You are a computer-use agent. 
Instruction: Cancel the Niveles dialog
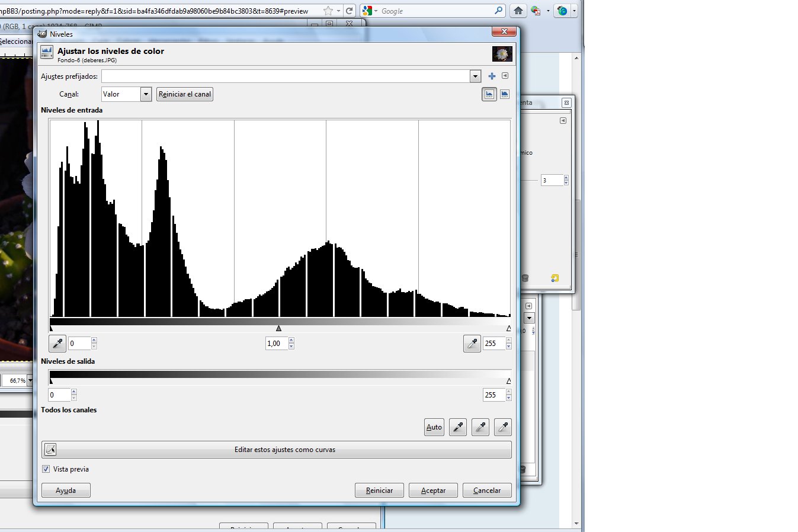pos(487,491)
